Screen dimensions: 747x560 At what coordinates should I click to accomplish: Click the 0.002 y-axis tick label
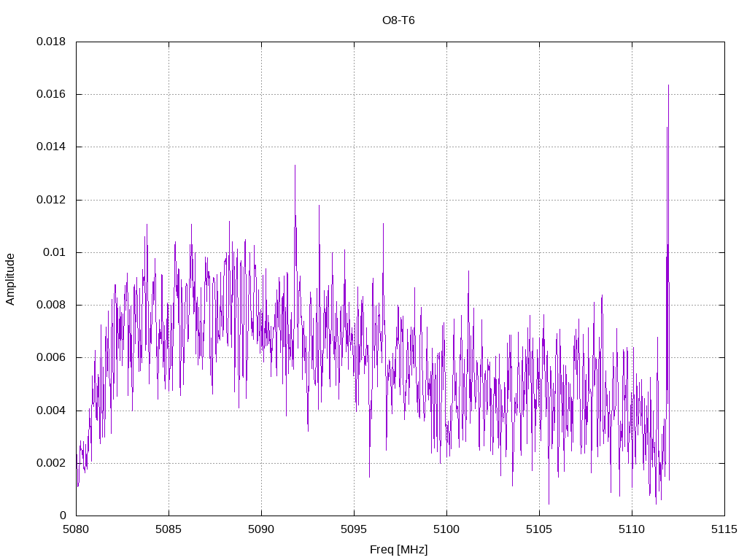(x=51, y=463)
